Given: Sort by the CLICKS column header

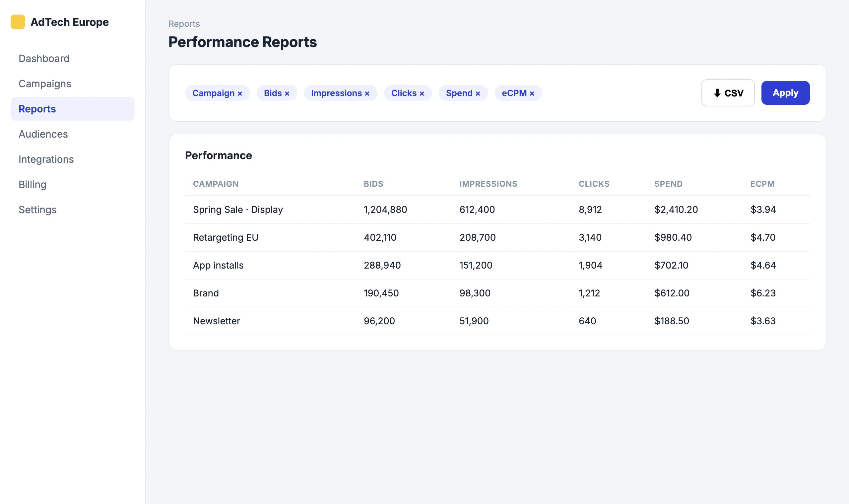Looking at the screenshot, I should pos(594,184).
